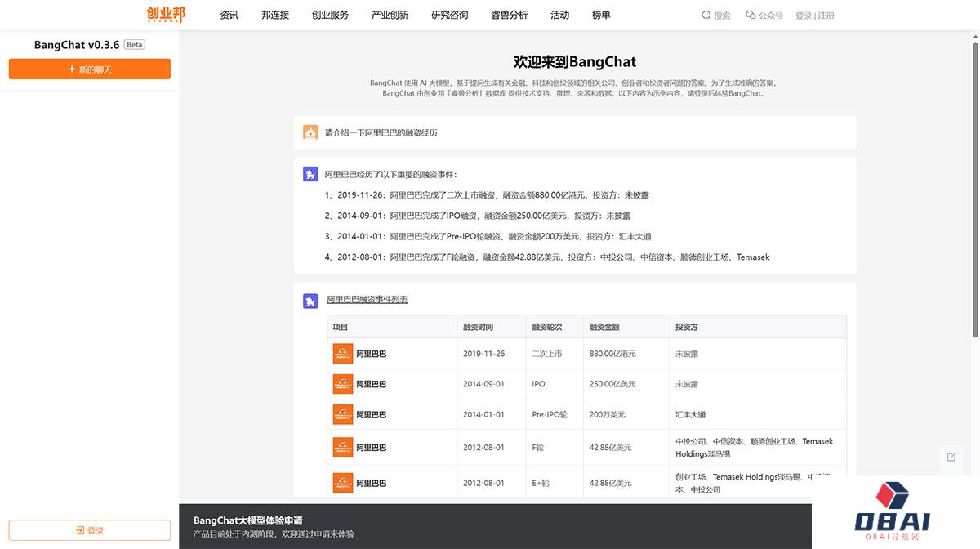Click 阿里巴巴 name in 二次上市 row
Image resolution: width=980 pixels, height=549 pixels.
pos(372,354)
